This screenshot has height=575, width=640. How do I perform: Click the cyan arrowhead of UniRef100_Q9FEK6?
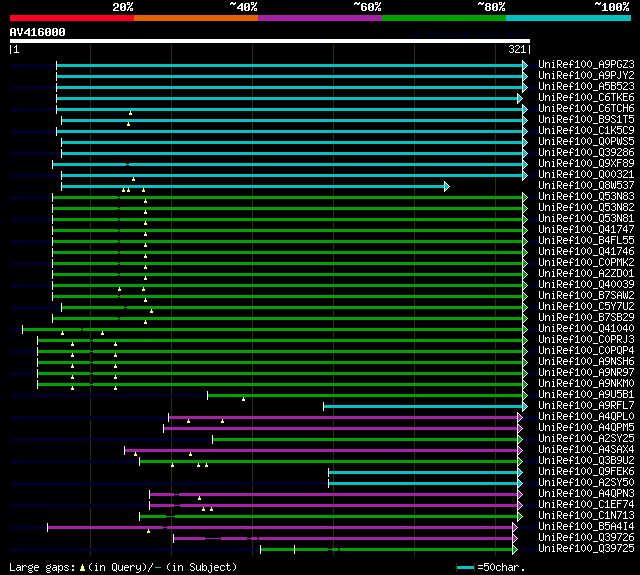520,473
